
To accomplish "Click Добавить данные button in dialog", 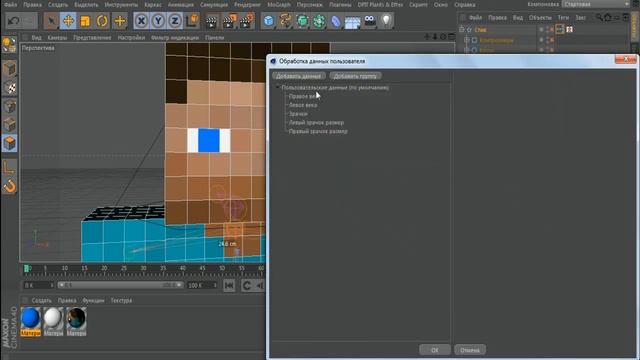I will [299, 76].
